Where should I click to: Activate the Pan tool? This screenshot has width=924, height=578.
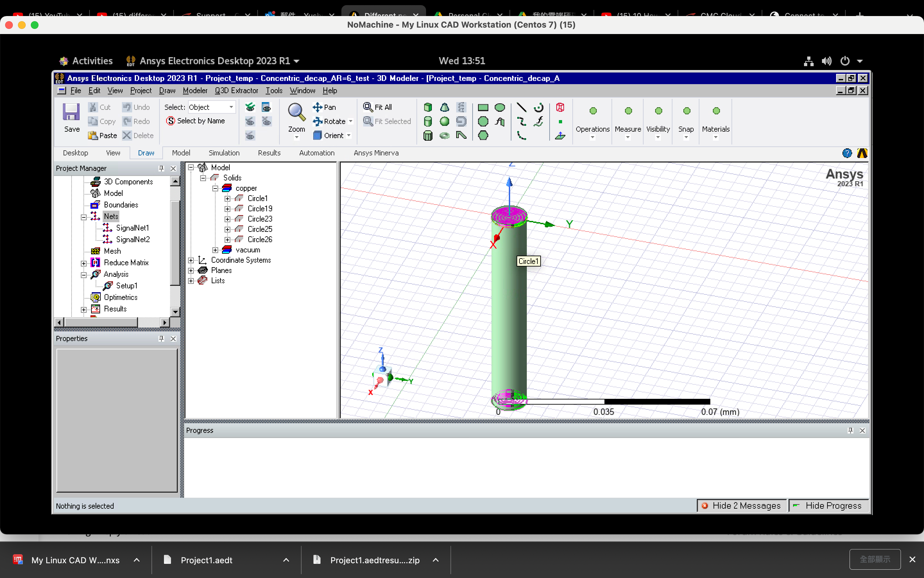pos(324,107)
